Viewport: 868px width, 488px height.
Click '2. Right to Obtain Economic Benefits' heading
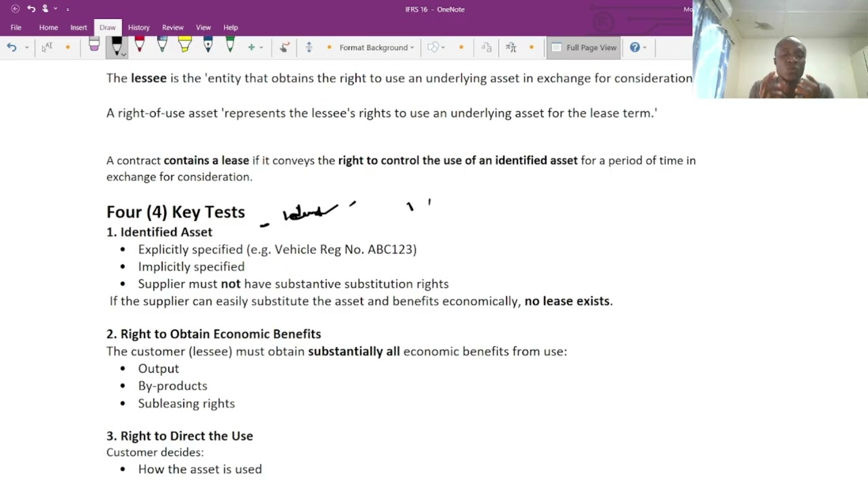point(214,334)
